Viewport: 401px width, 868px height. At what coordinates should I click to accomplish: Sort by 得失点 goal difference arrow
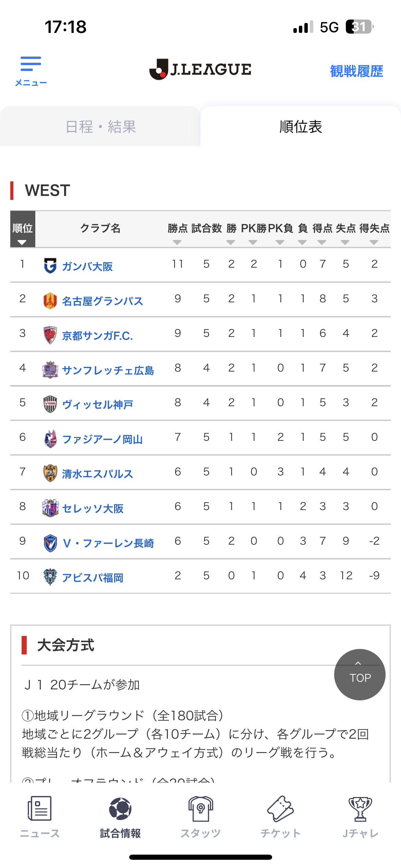374,242
